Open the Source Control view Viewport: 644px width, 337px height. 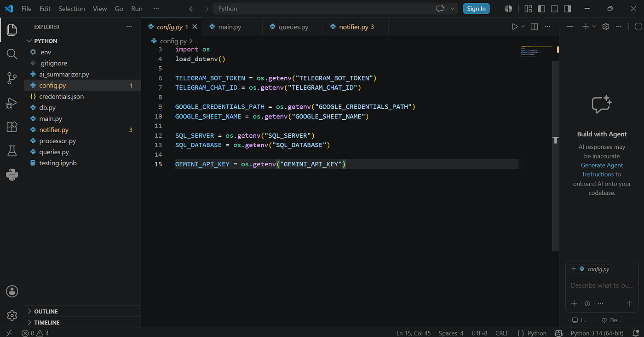point(12,79)
